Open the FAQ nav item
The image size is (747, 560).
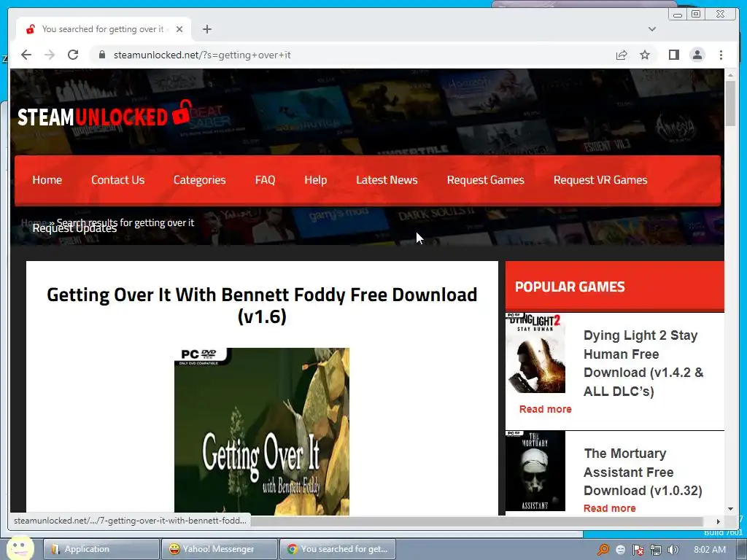click(265, 180)
